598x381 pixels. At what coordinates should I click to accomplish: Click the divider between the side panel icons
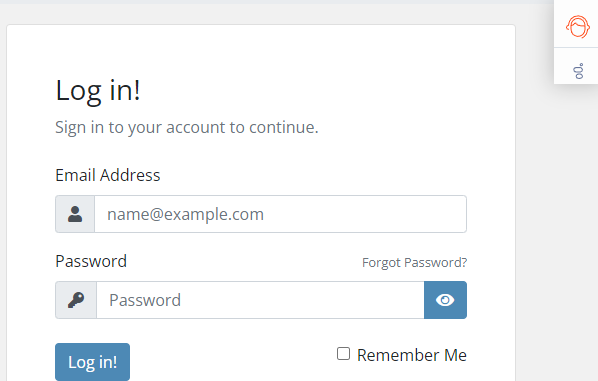click(576, 48)
